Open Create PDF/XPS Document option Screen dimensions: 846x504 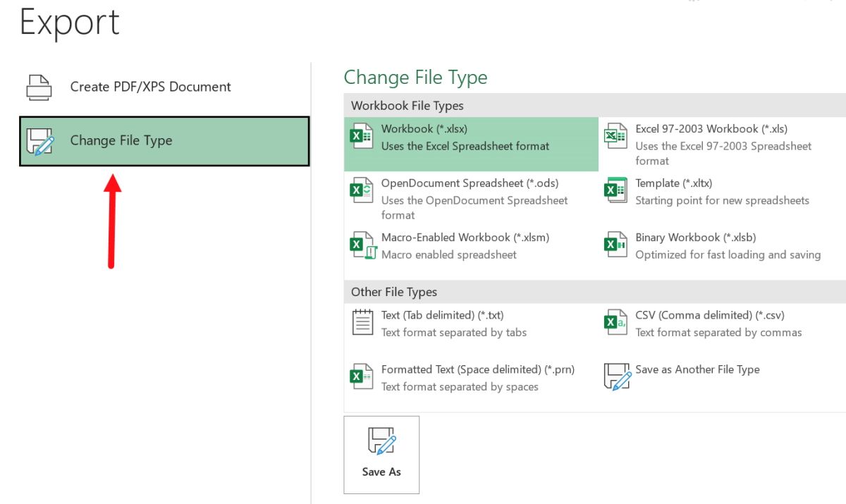tap(150, 87)
